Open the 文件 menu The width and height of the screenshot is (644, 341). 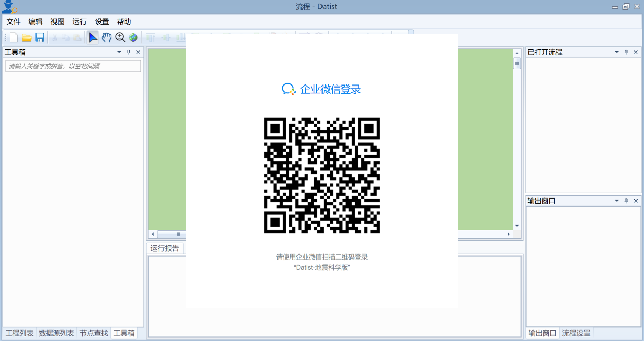click(x=14, y=22)
